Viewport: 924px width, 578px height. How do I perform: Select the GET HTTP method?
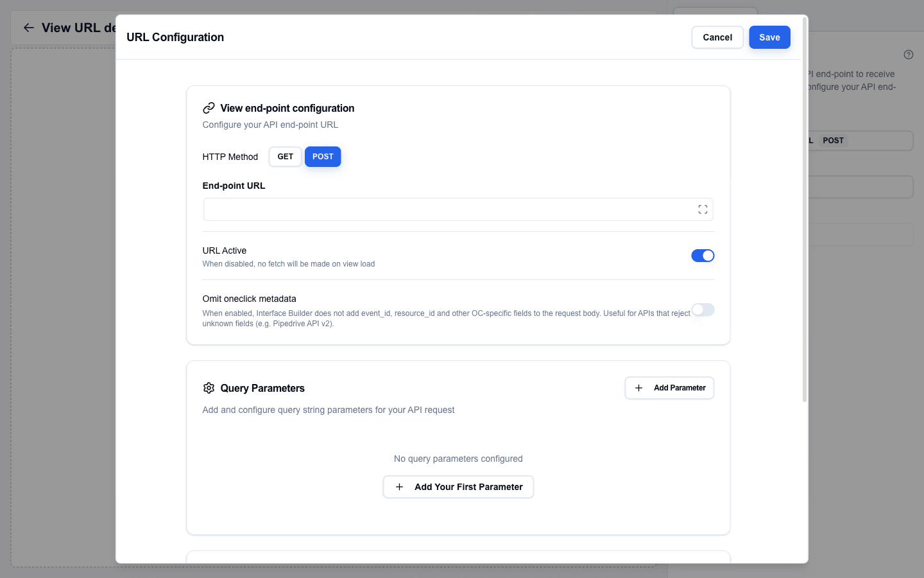click(286, 157)
